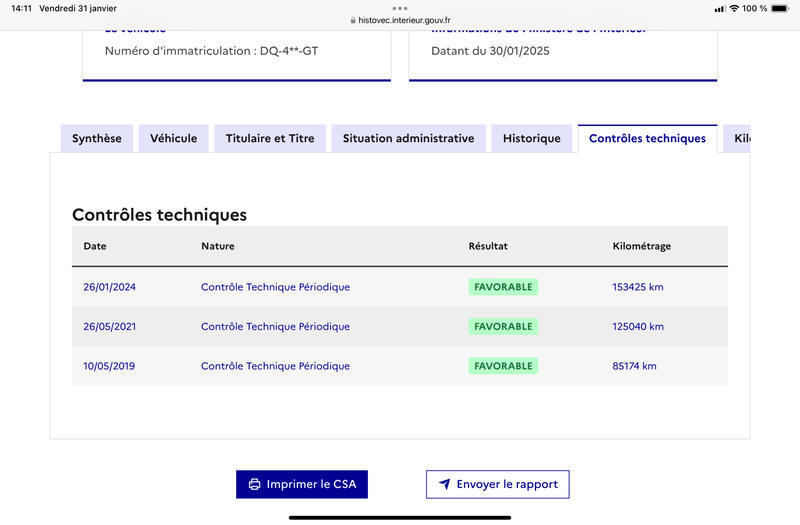Click the paper plane send icon
This screenshot has height=525, width=800.
point(444,484)
